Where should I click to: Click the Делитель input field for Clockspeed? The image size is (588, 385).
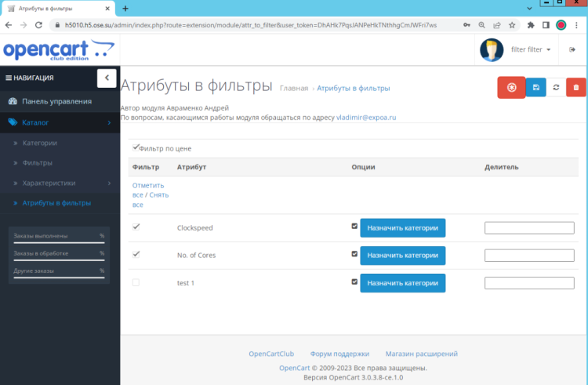tap(529, 228)
